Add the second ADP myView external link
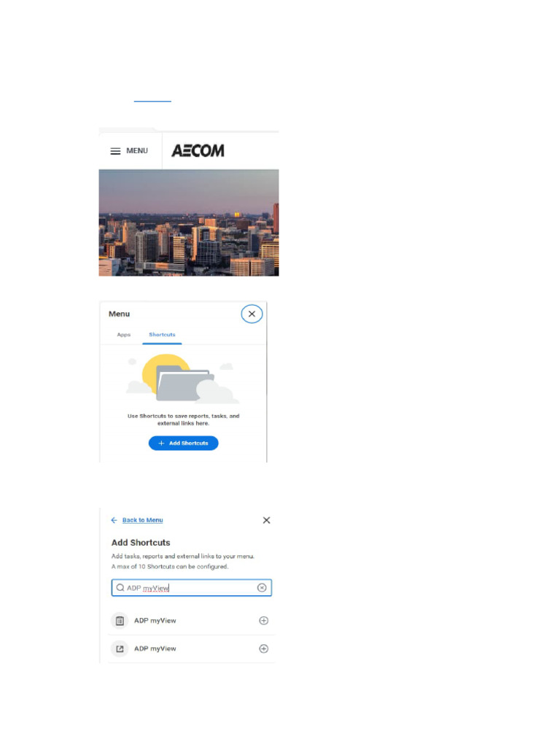The image size is (560, 747). click(263, 649)
